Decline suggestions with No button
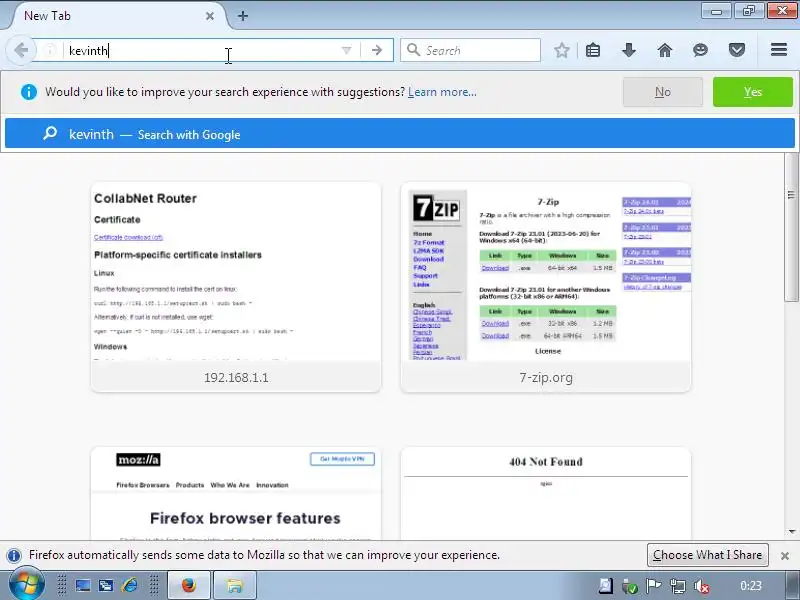The width and height of the screenshot is (800, 600). 663,92
